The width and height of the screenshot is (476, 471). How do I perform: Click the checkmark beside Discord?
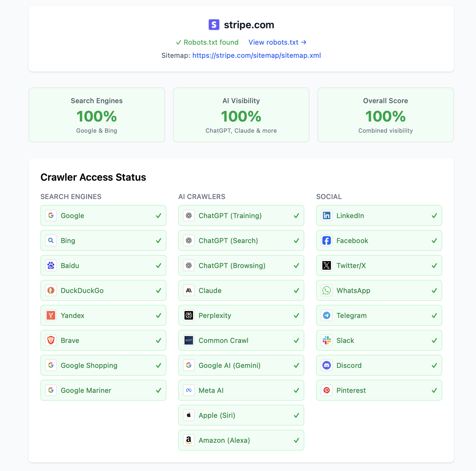pos(434,365)
